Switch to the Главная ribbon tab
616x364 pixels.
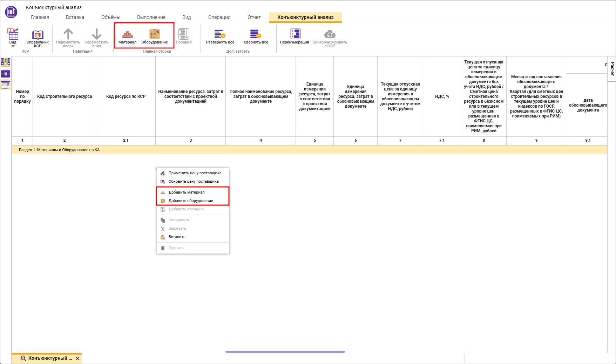click(x=40, y=17)
